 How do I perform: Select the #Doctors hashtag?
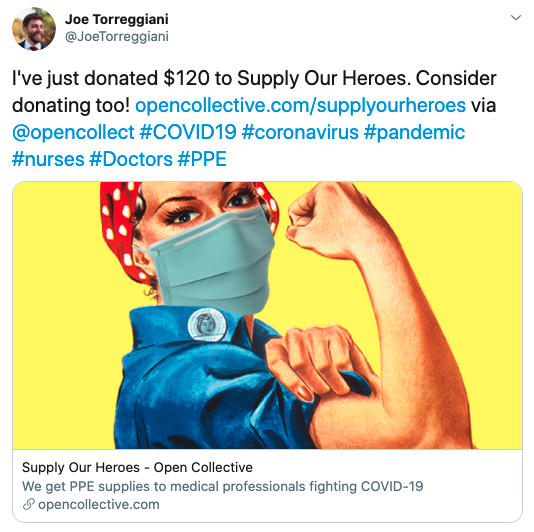131,159
